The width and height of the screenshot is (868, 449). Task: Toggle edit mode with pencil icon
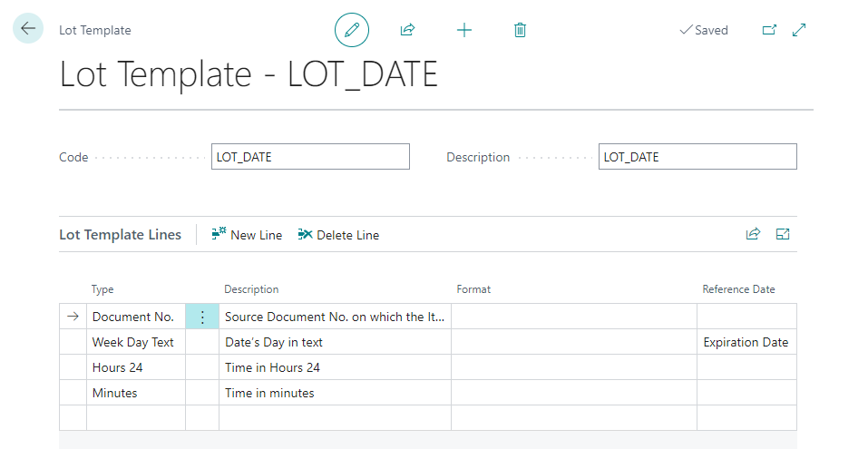[x=352, y=30]
